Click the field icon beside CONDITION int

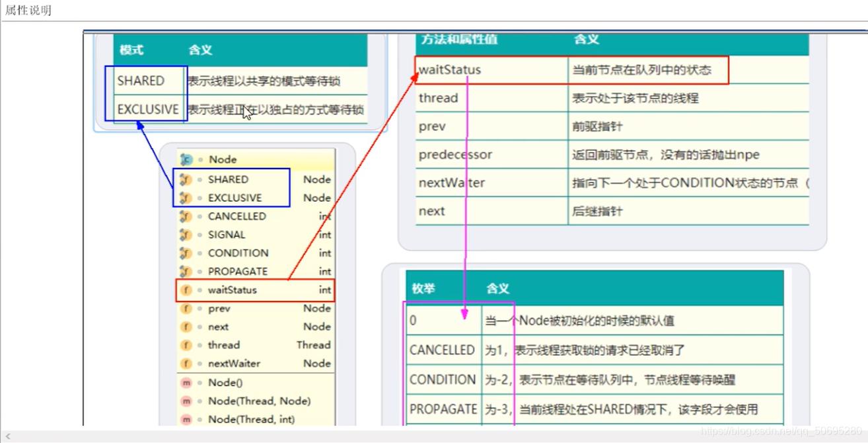coord(186,253)
